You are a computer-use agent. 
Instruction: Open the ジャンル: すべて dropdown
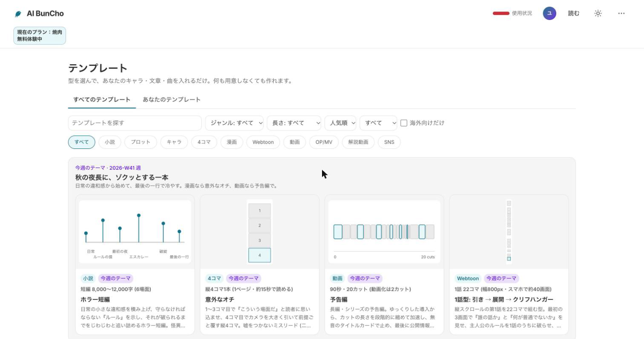[x=234, y=123]
